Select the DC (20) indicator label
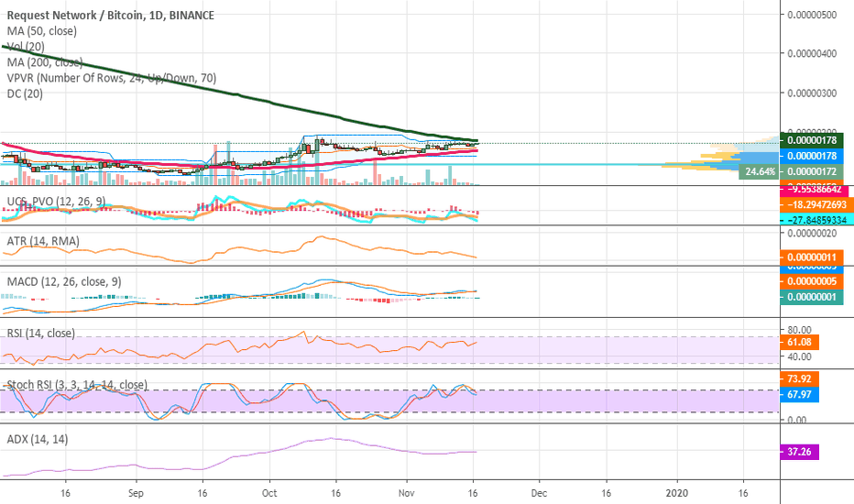This screenshot has height=504, width=854. tap(25, 93)
